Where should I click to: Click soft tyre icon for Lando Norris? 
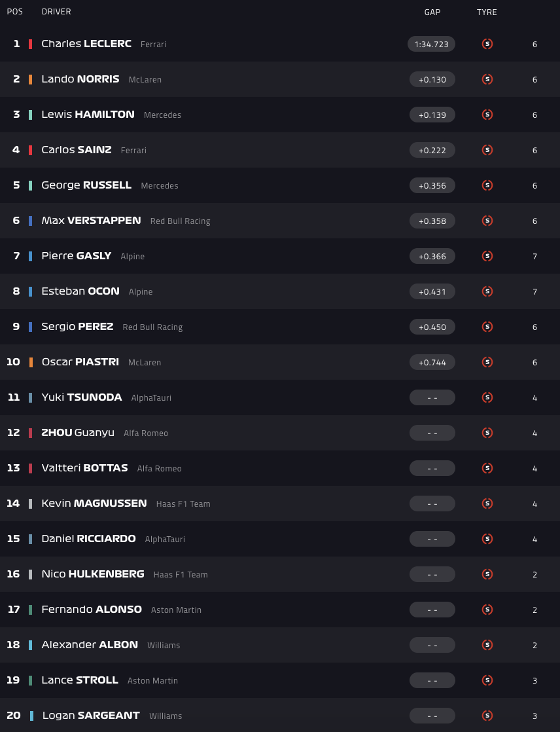point(487,79)
